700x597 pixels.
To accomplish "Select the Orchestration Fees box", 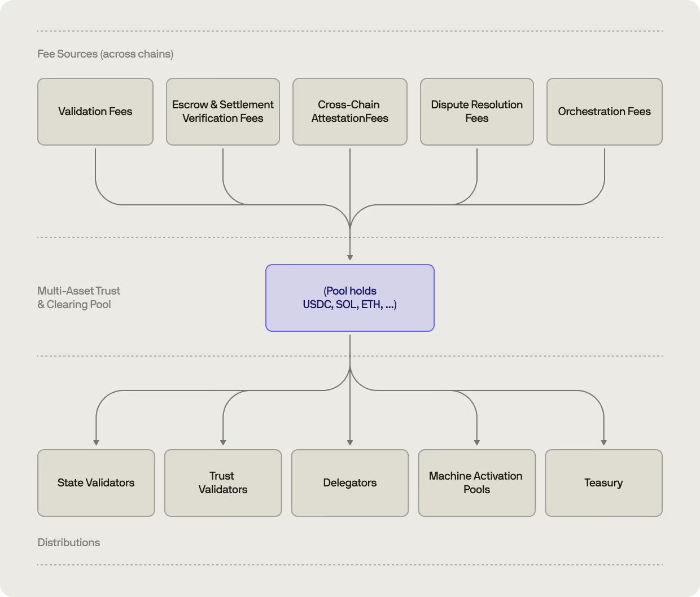I will 604,111.
